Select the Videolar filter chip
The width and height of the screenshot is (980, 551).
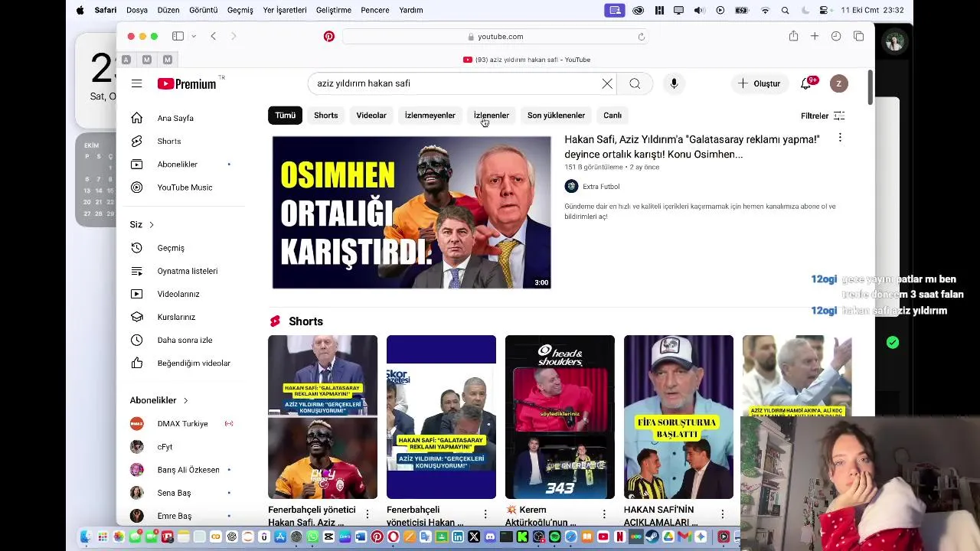371,116
